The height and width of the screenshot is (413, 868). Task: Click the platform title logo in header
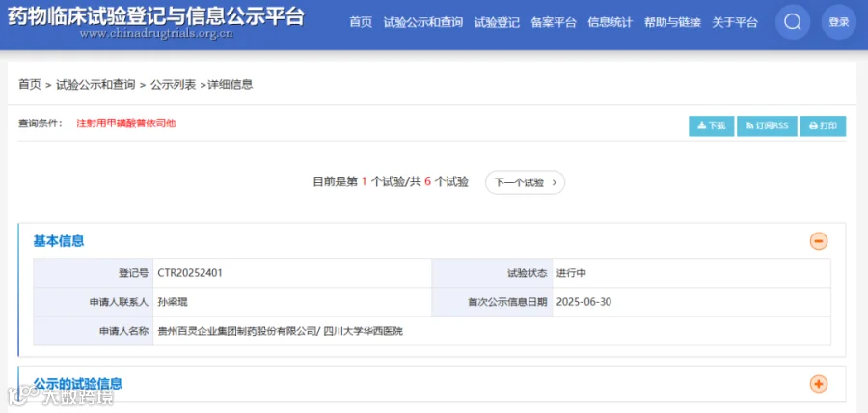click(x=155, y=22)
